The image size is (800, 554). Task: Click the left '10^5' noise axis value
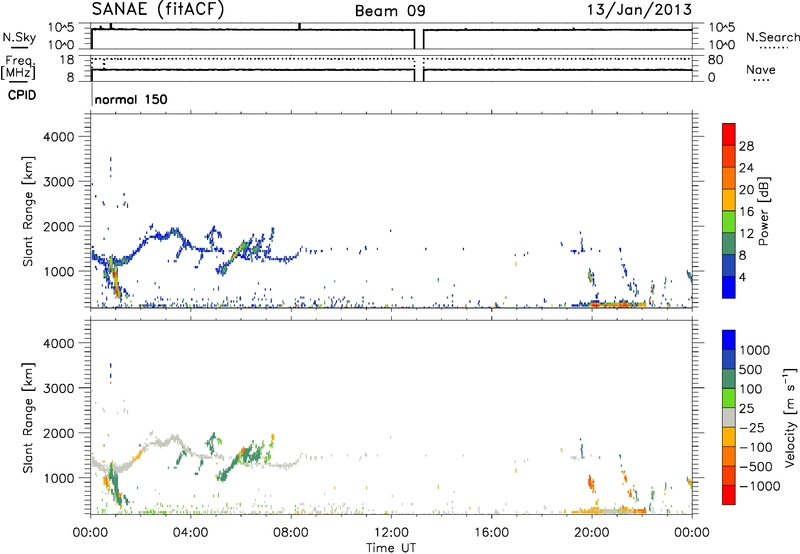[61, 28]
